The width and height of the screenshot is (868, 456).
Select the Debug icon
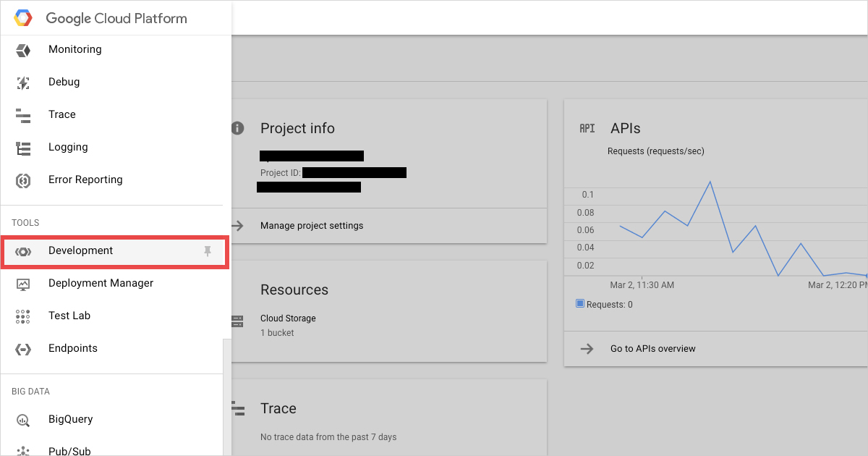click(23, 83)
